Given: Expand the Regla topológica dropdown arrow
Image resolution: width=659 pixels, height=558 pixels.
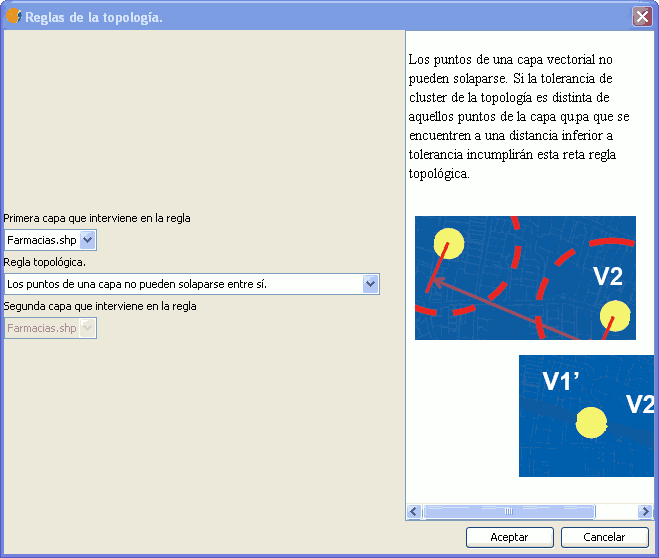Looking at the screenshot, I should (x=370, y=284).
